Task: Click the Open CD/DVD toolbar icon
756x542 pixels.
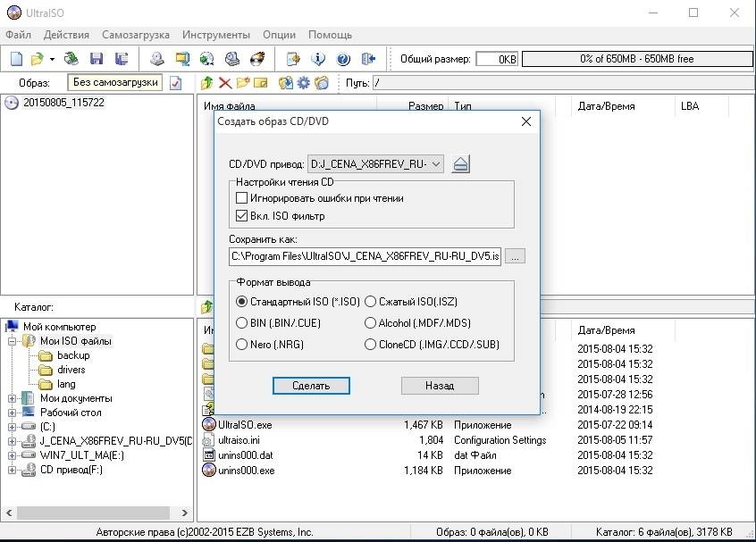Action: coord(71,59)
